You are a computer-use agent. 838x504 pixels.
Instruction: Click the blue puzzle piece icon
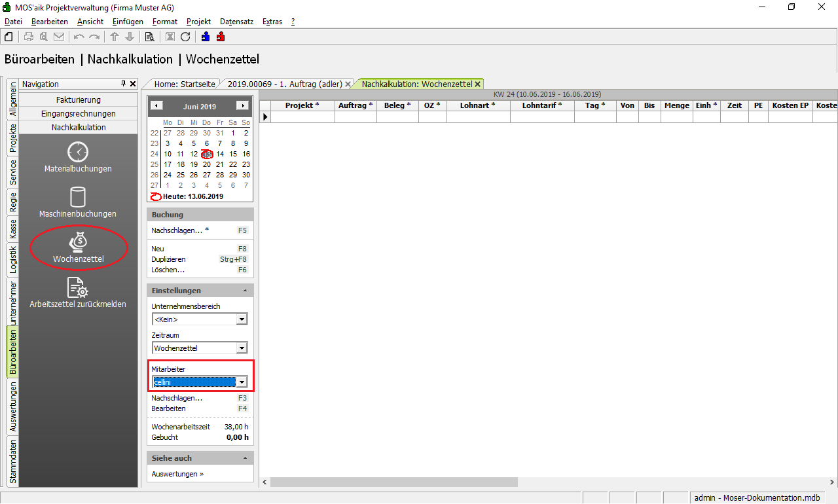point(206,37)
